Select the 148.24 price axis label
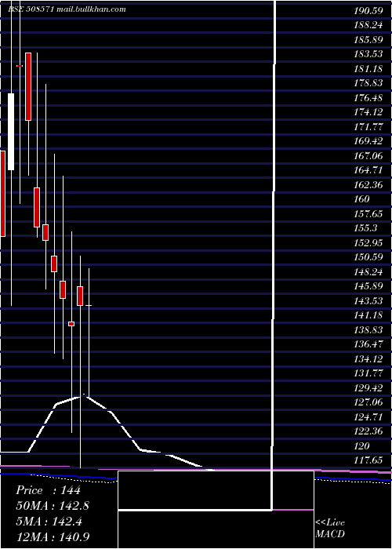The image size is (392, 549). pos(368,272)
